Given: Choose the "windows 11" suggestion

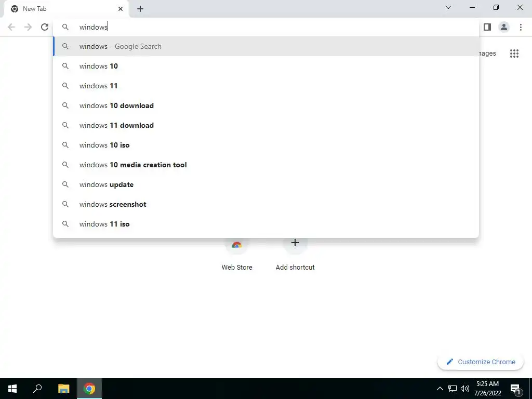Looking at the screenshot, I should coord(266,86).
